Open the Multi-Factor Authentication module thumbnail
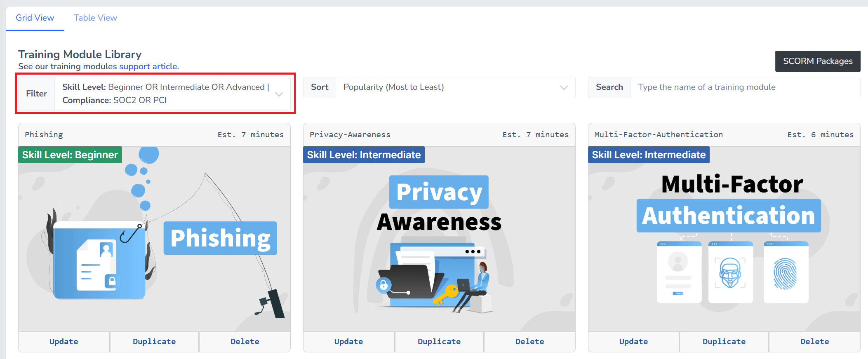 pyautogui.click(x=724, y=239)
